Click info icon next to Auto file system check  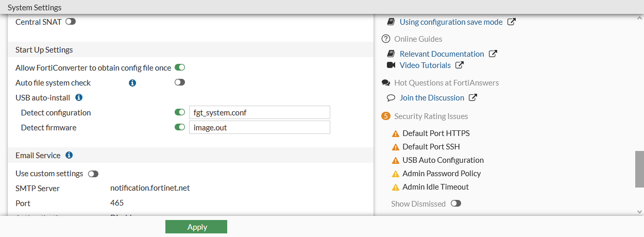pyautogui.click(x=132, y=82)
